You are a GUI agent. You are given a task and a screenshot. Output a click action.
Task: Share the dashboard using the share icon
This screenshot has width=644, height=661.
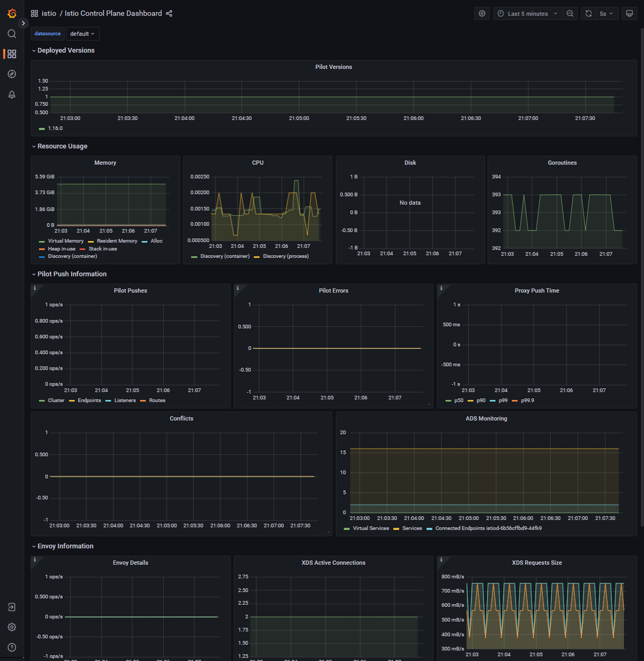169,14
